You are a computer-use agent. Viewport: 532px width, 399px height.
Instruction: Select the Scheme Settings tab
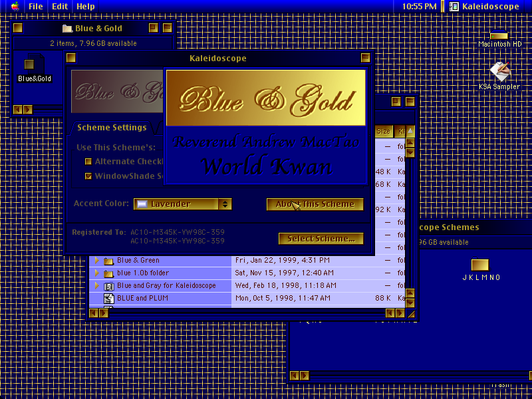point(112,128)
